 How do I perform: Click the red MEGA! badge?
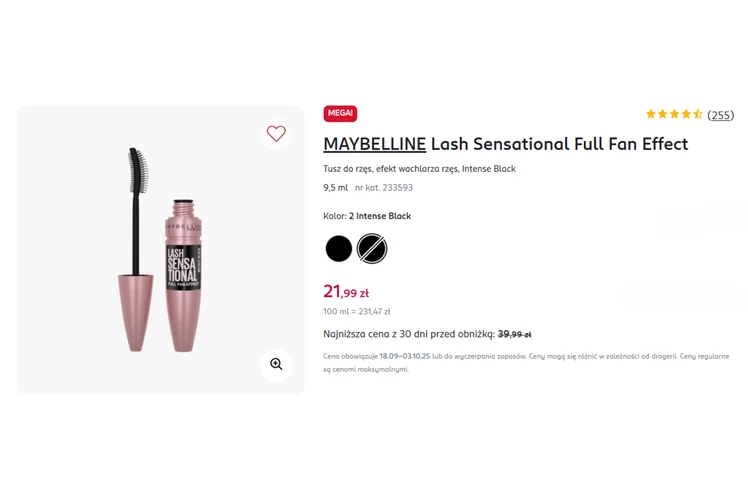(340, 114)
